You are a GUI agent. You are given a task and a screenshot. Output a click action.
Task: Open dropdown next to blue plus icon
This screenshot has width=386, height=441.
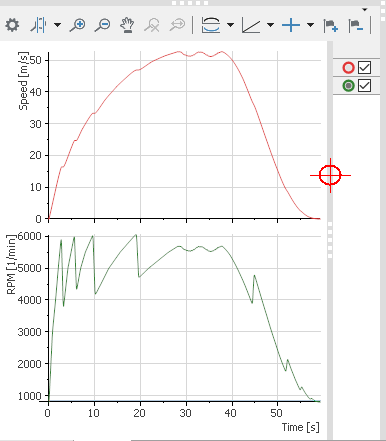310,25
